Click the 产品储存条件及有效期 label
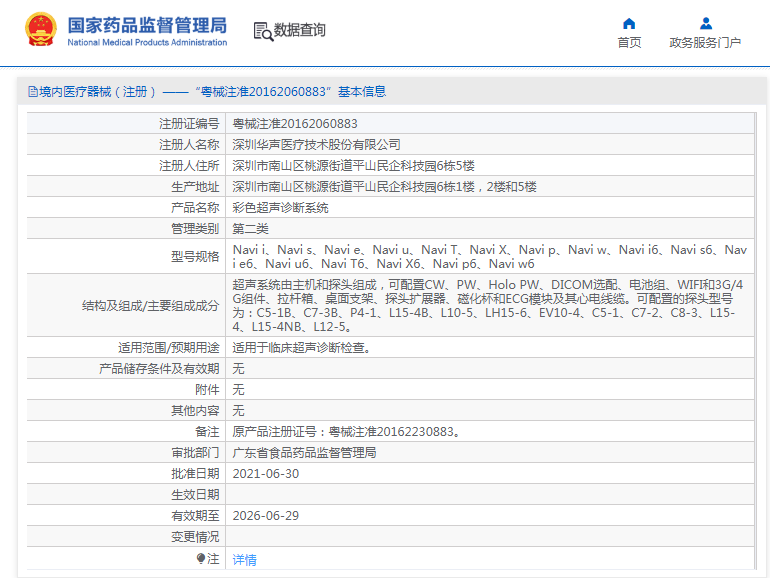This screenshot has width=770, height=578. (159, 369)
